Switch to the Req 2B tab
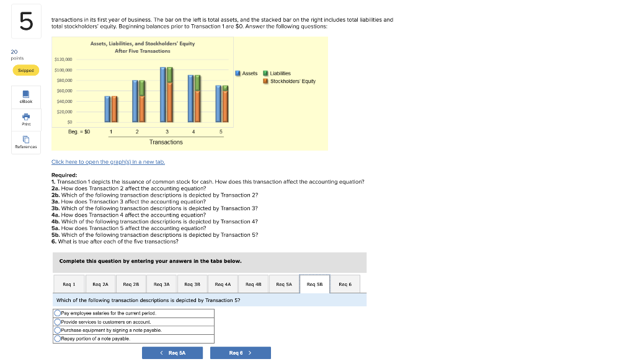 tap(130, 284)
